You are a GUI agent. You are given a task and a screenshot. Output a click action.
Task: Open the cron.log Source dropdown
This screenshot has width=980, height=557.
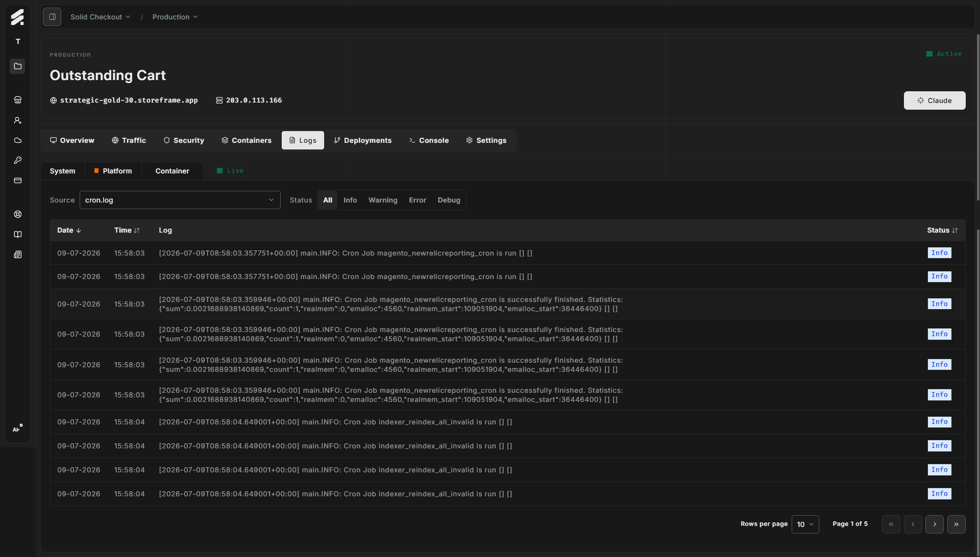pos(180,200)
